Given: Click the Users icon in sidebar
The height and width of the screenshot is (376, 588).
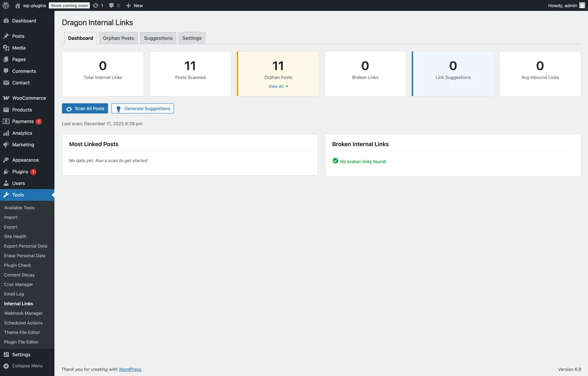Looking at the screenshot, I should pos(6,183).
